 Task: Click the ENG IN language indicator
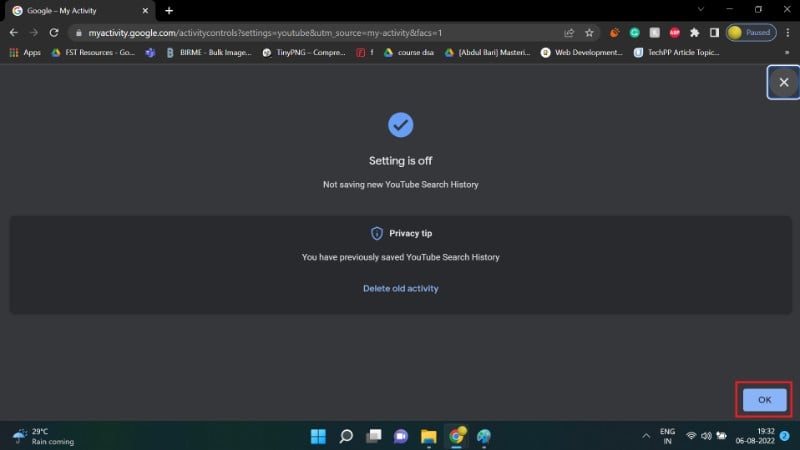tap(667, 436)
